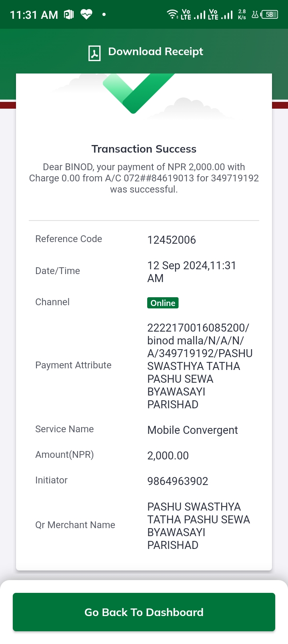Tap the Qr Merchant Name value
The height and width of the screenshot is (644, 288).
[x=198, y=526]
